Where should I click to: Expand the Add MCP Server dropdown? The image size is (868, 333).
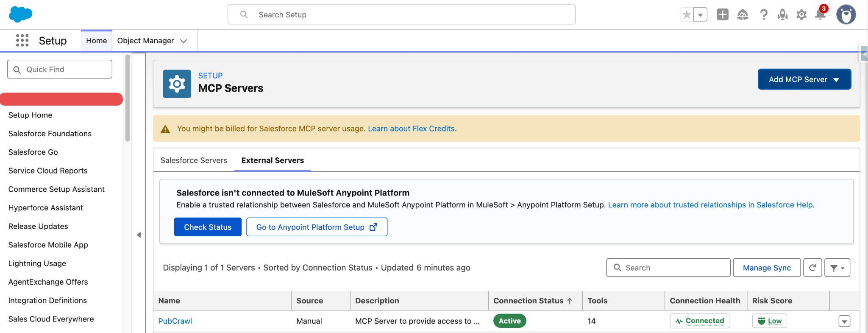(x=804, y=79)
